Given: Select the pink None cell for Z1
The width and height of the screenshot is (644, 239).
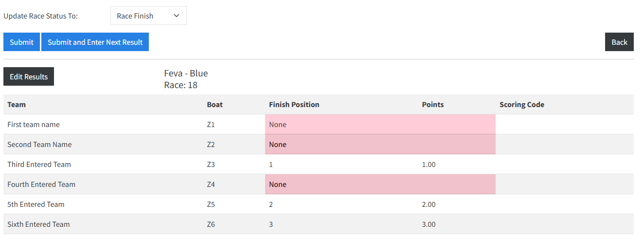Looking at the screenshot, I should [380, 125].
